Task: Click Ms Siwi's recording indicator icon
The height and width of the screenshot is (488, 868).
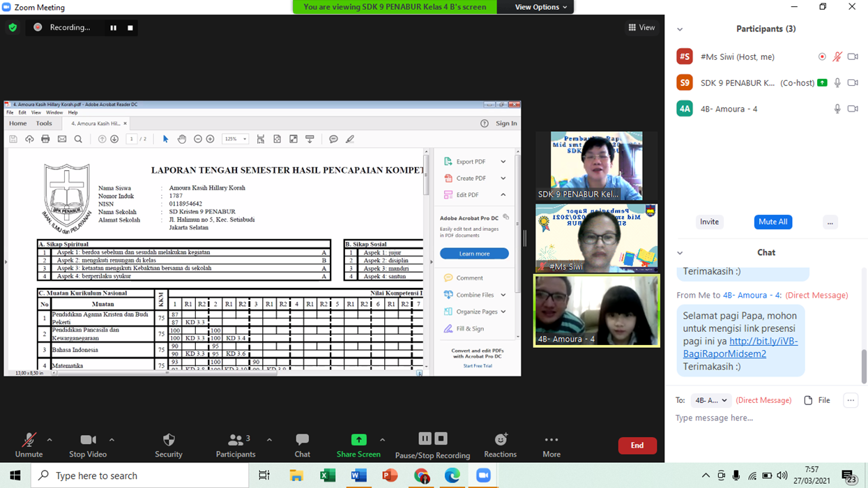Action: coord(822,56)
